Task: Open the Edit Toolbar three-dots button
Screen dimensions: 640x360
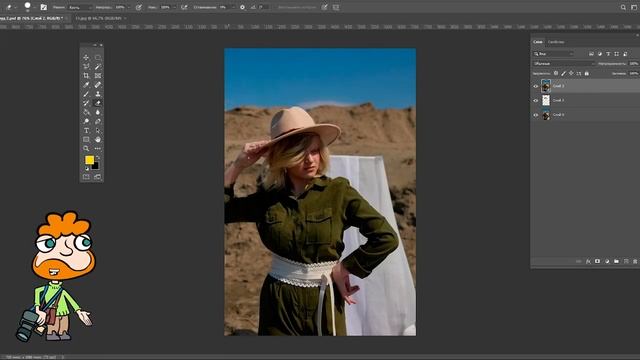Action: tap(98, 149)
